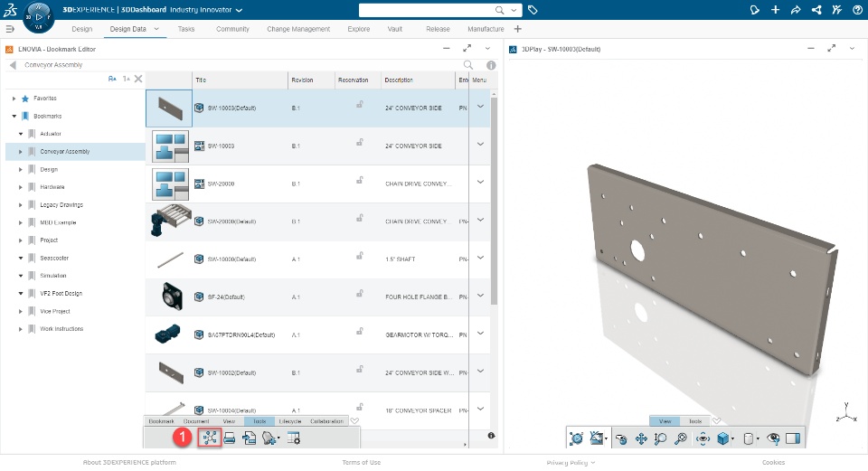
Task: Open the Manufacture dashboard tab
Action: click(x=486, y=29)
